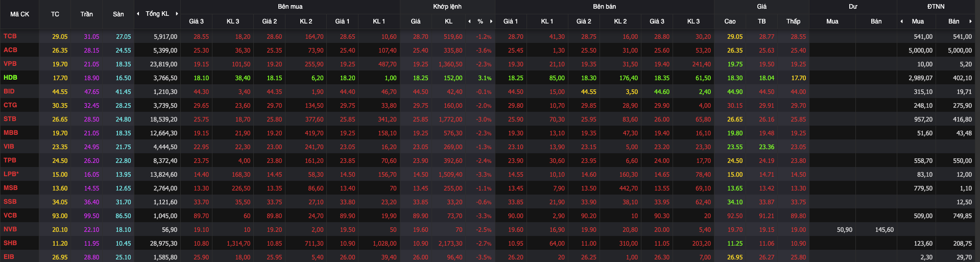Click the Bên mua group header
The image size is (980, 262).
[x=290, y=7]
